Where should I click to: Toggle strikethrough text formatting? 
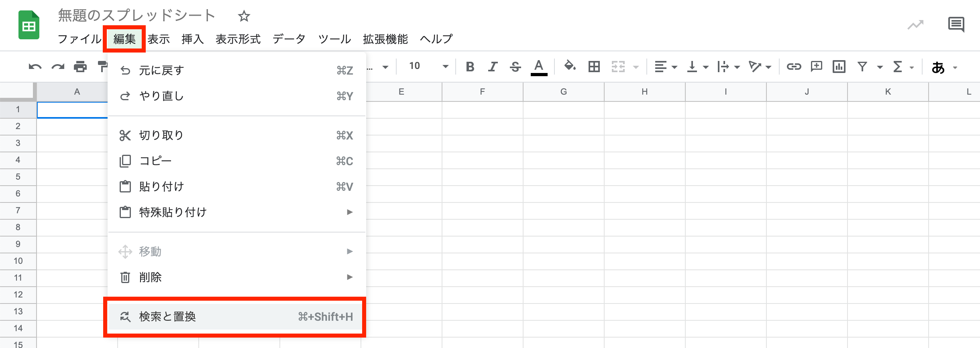pos(515,67)
